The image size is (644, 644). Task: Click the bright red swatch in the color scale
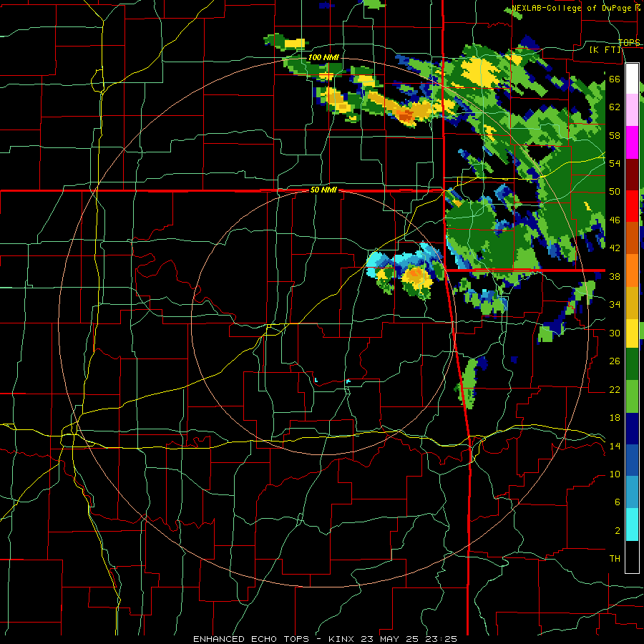pos(632,206)
